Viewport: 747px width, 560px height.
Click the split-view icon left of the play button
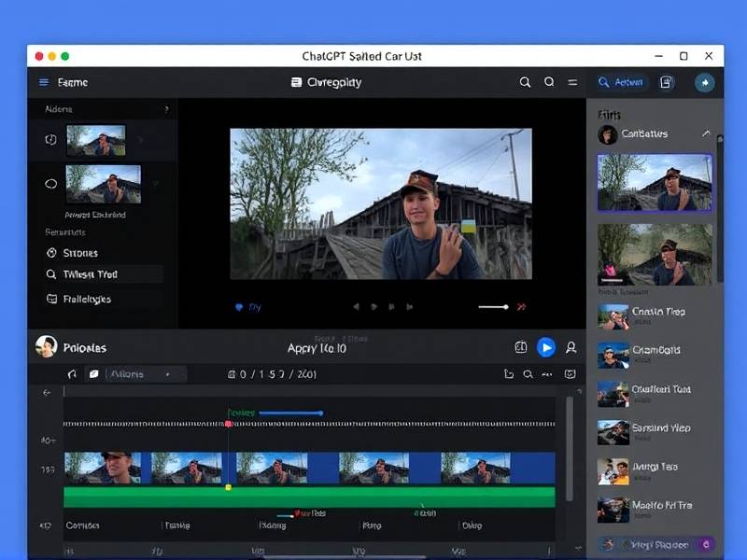click(521, 347)
